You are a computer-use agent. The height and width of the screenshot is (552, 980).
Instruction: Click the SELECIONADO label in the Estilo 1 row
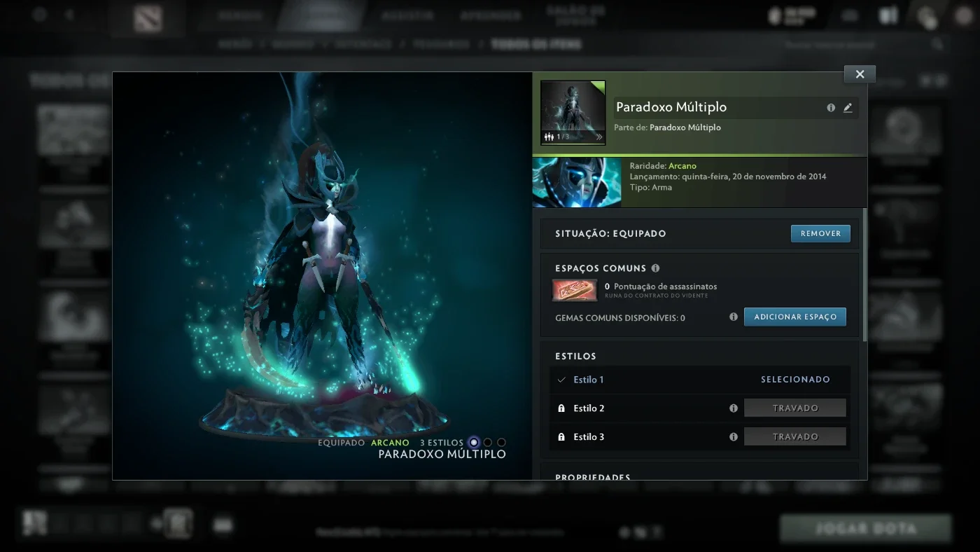click(x=795, y=380)
